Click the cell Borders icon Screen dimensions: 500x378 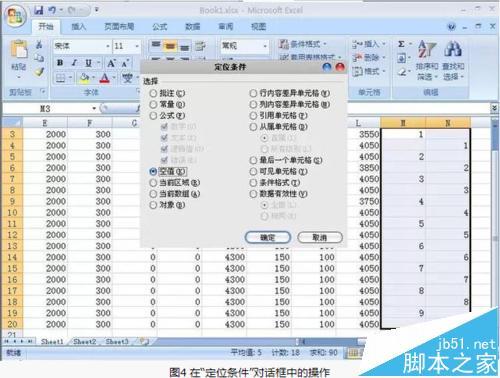60,79
